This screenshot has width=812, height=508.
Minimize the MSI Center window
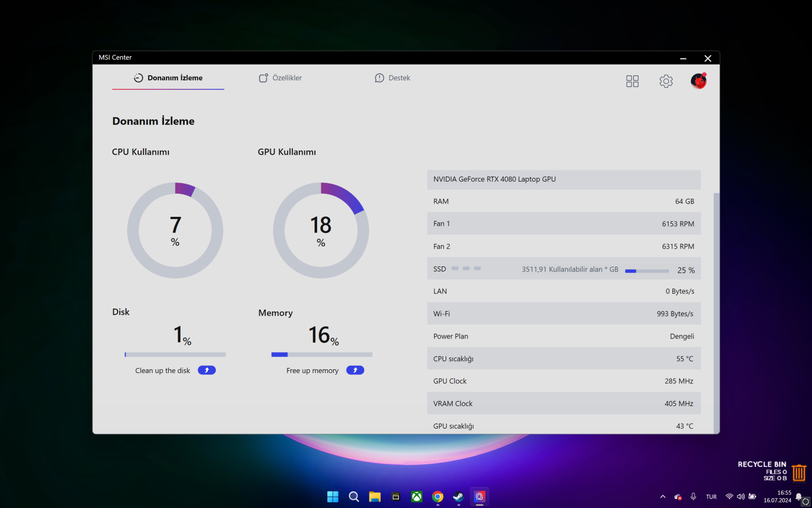[x=683, y=58]
